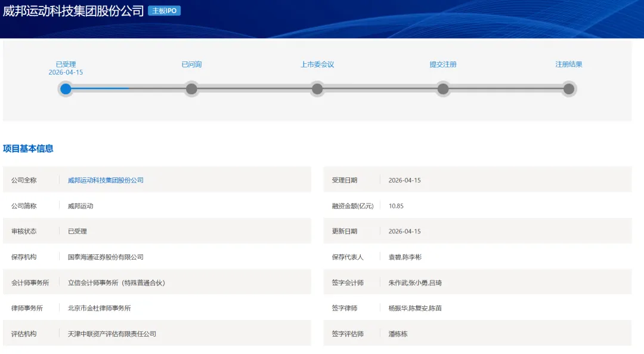Click the signing lawyers 杨振华,陈复安,陈苗
Screen dimensions: 644x354
pos(415,308)
